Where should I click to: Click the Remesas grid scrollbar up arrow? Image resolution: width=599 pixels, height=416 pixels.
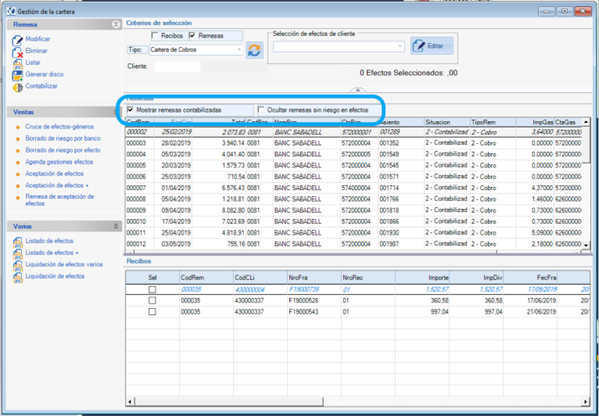pyautogui.click(x=585, y=122)
